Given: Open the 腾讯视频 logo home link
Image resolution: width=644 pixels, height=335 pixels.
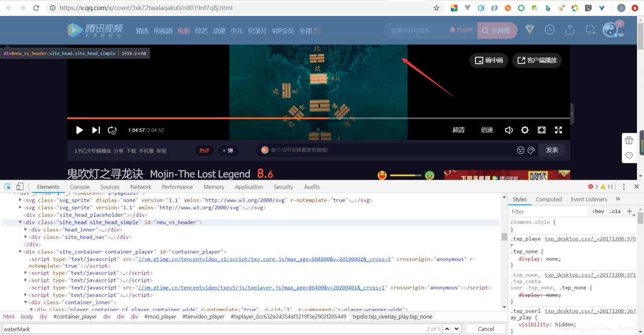Looking at the screenshot, I should [96, 30].
